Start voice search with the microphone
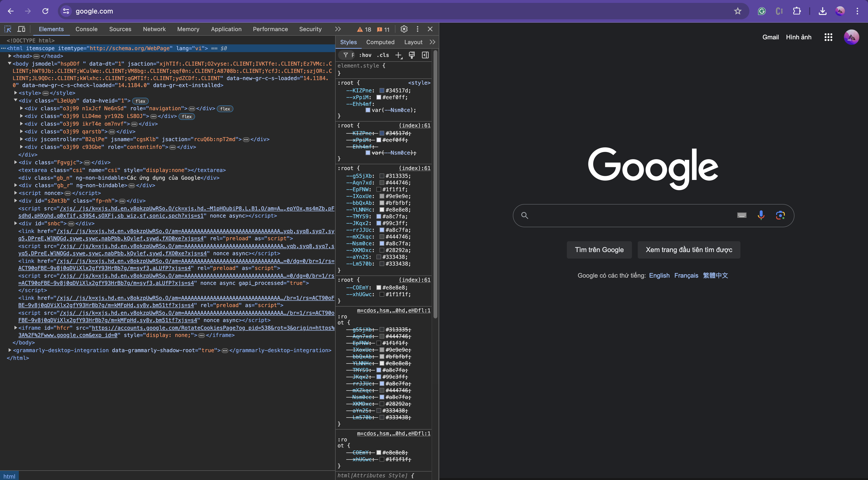The image size is (868, 480). pos(761,215)
